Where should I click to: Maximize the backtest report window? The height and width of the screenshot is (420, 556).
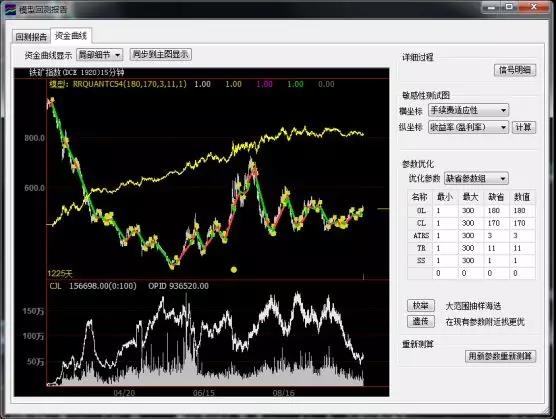[x=509, y=8]
